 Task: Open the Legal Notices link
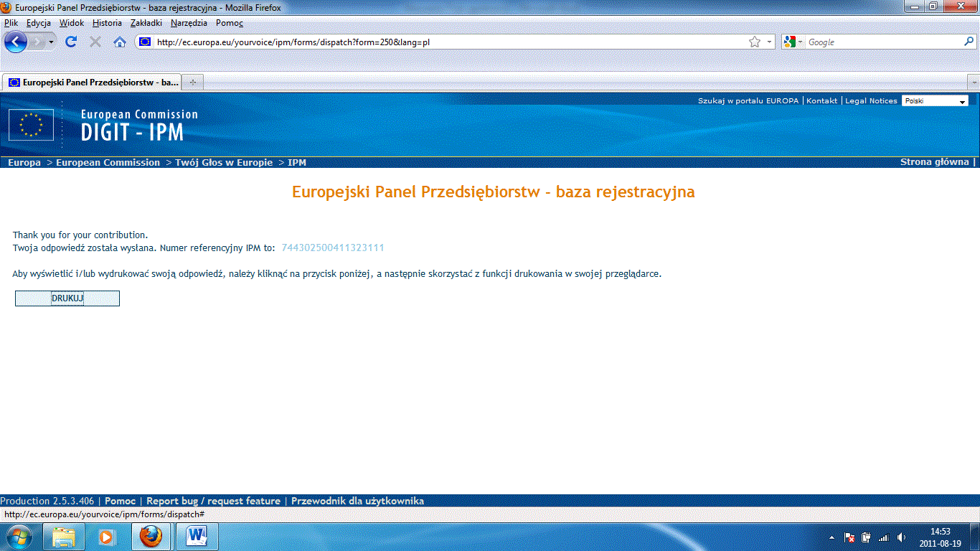(x=871, y=101)
